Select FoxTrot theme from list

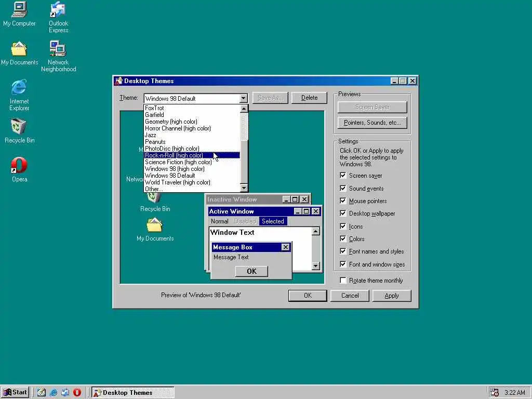pyautogui.click(x=192, y=108)
